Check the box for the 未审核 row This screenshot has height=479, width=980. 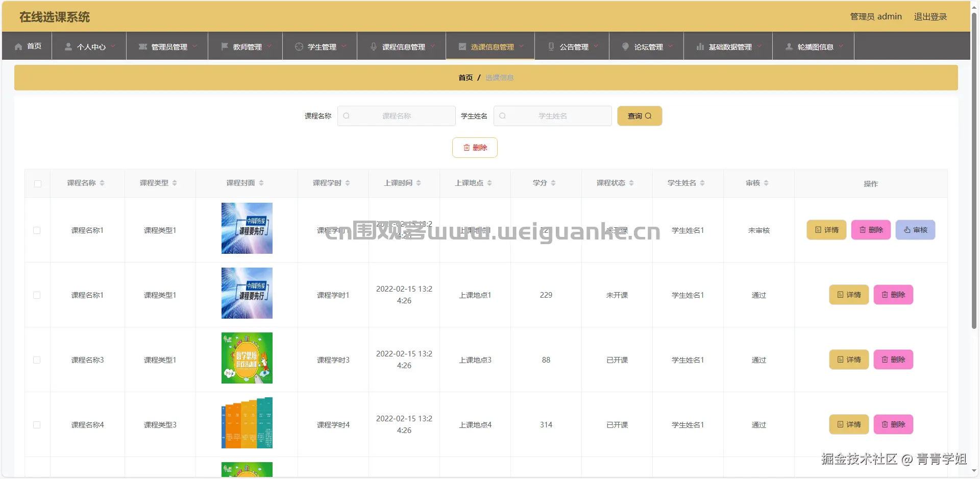pyautogui.click(x=37, y=230)
